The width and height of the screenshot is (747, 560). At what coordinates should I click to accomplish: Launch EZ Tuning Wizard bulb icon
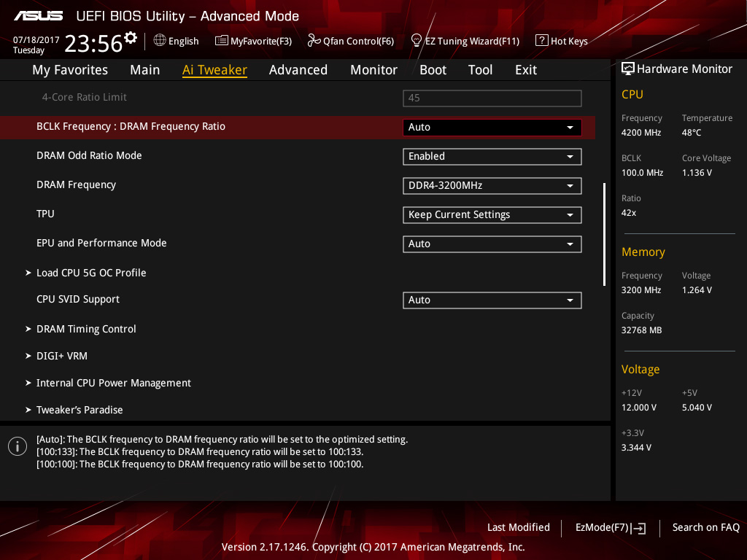coord(417,40)
